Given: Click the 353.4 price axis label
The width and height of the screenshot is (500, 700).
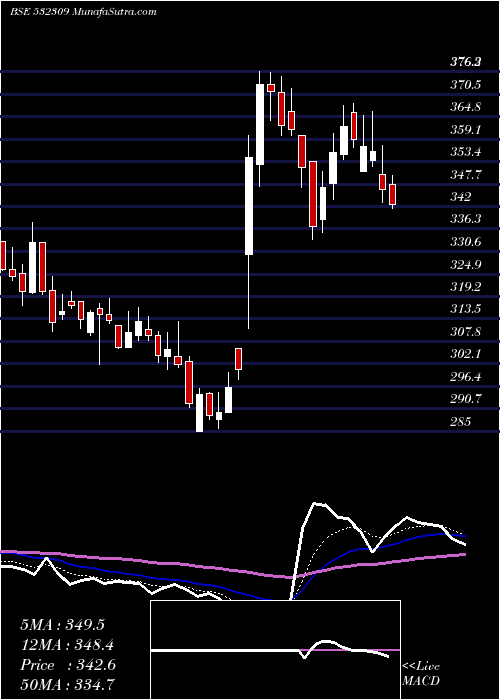Looking at the screenshot, I should coord(466,152).
